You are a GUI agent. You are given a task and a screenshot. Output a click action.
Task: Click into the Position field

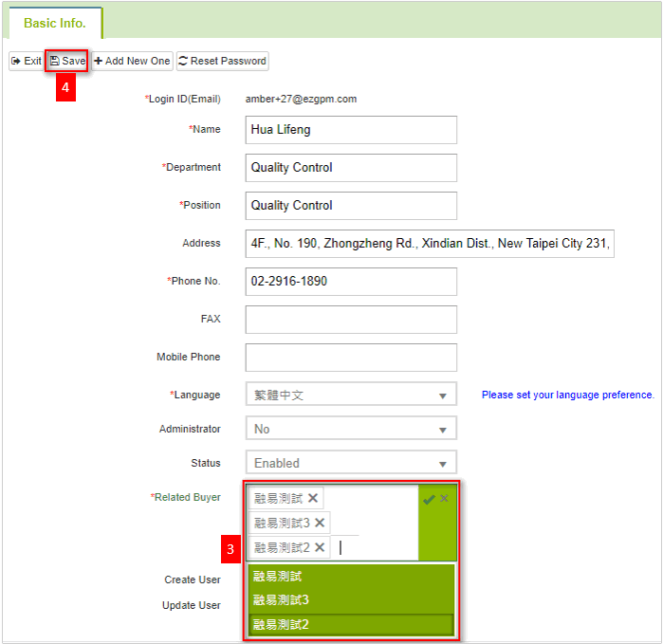[x=351, y=206]
